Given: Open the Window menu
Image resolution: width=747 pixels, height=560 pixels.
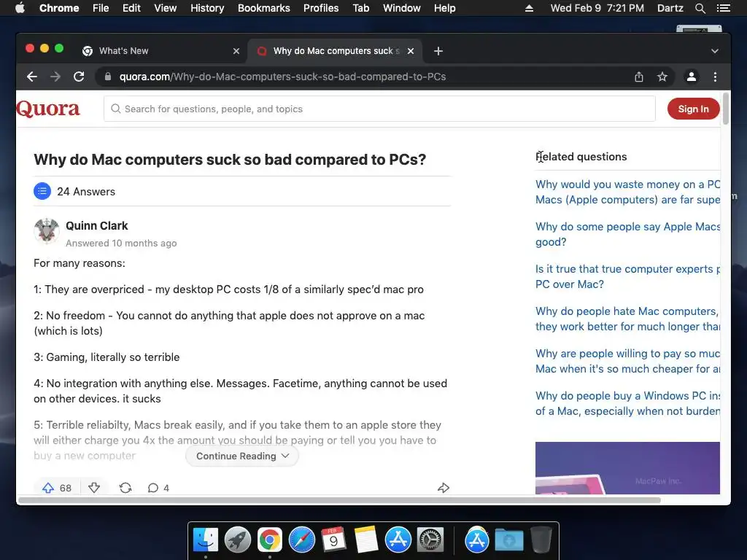Looking at the screenshot, I should click(402, 8).
